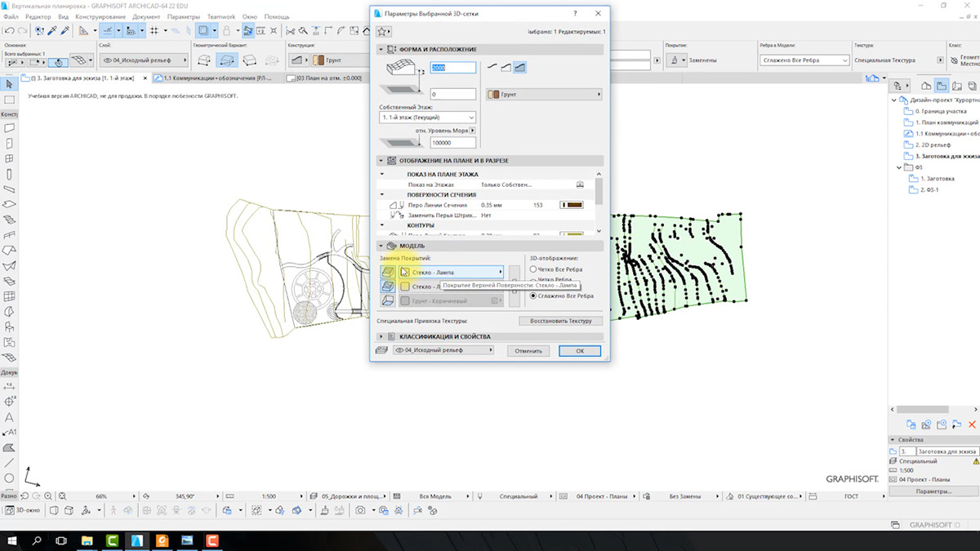Toggle bottom surface override icon
The height and width of the screenshot is (551, 980).
pos(389,301)
